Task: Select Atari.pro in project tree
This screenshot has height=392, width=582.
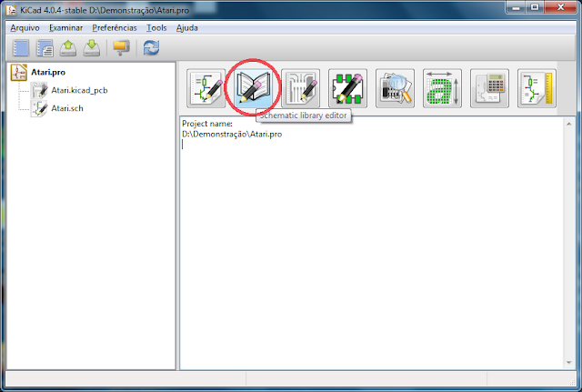Action: point(48,72)
